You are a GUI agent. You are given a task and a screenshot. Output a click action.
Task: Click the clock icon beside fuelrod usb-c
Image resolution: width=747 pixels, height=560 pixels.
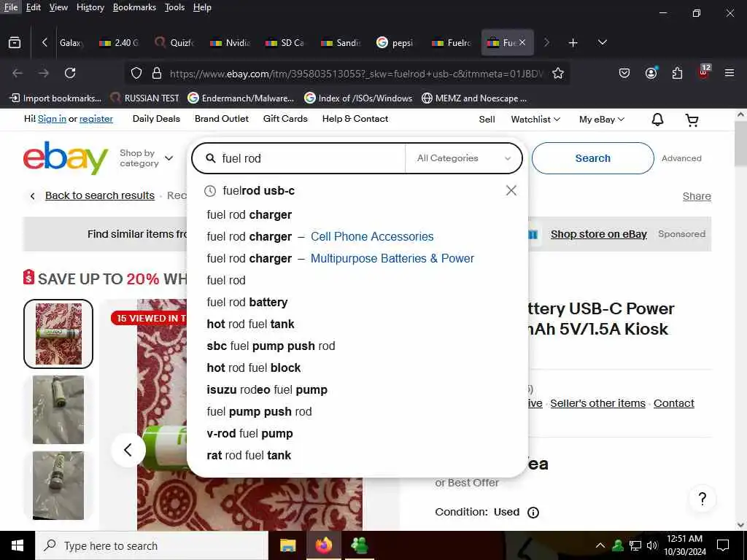click(x=210, y=191)
